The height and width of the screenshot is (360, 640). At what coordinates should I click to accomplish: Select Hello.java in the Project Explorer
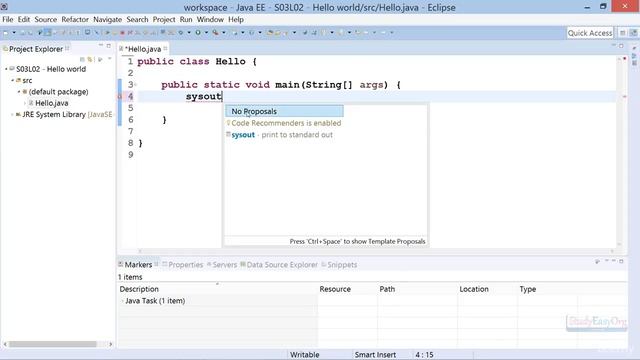(51, 103)
